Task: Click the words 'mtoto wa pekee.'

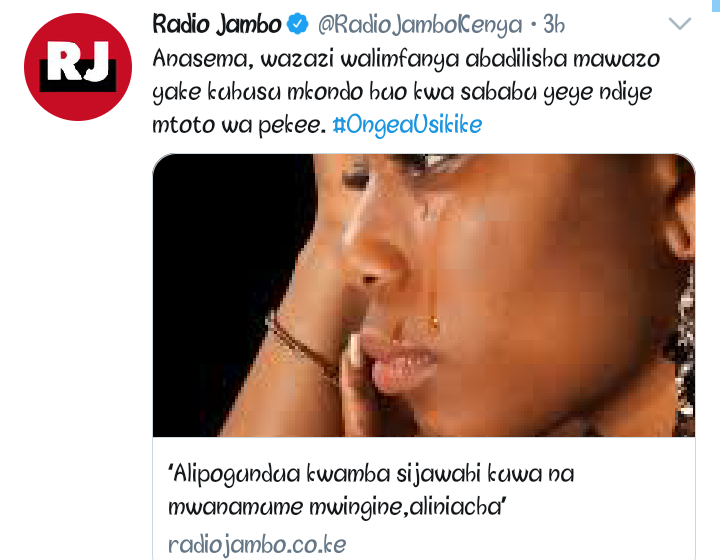Action: coord(239,125)
